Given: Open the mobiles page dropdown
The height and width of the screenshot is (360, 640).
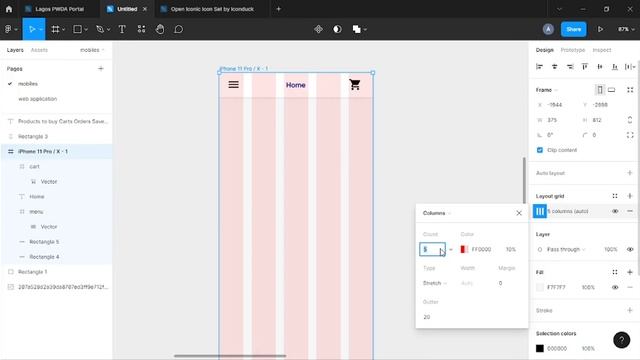Looking at the screenshot, I should pos(92,50).
